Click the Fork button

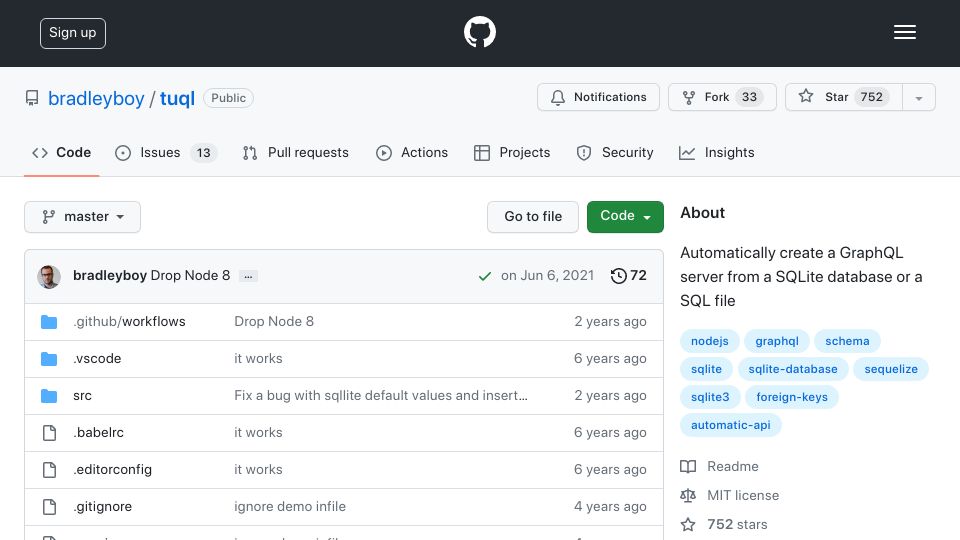(722, 97)
